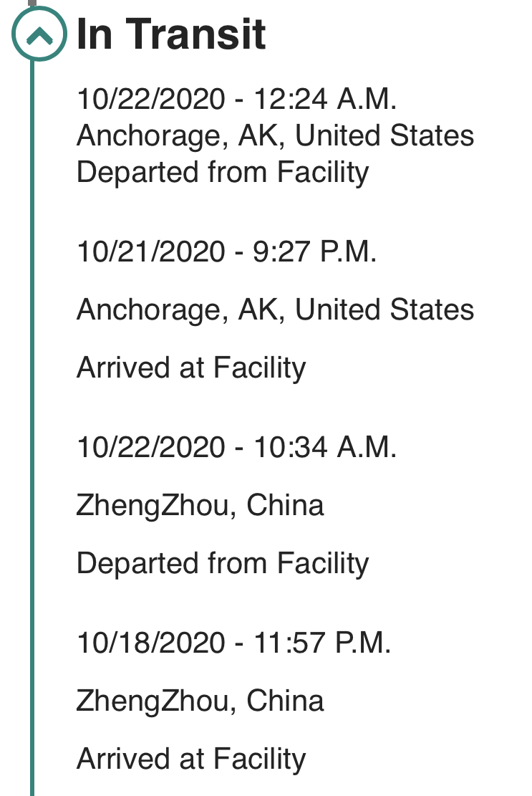Select Arrived at Facility under Anchorage entry
This screenshot has height=796, width=532.
(191, 368)
